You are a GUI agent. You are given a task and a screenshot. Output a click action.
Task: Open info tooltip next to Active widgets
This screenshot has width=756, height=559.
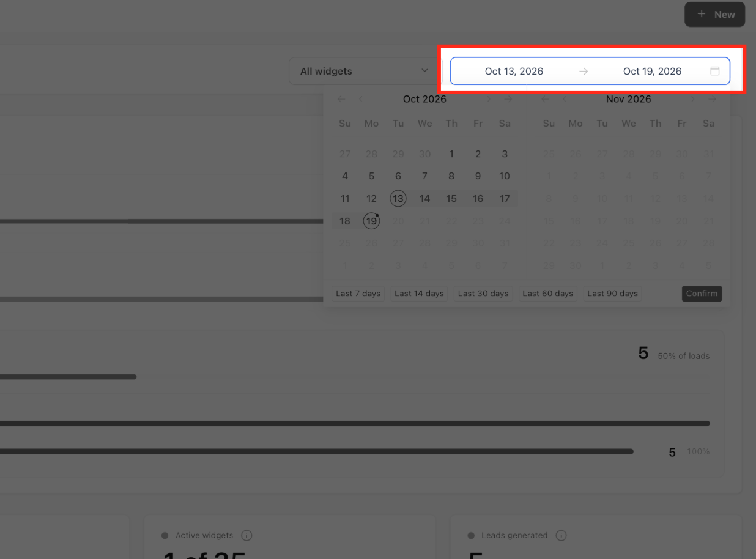tap(246, 535)
